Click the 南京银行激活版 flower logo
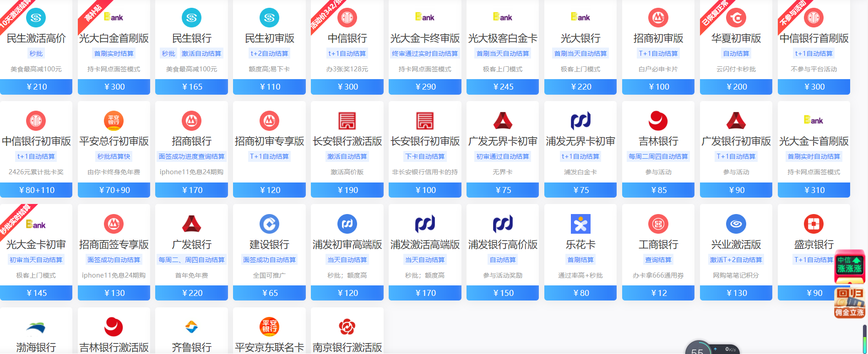 pyautogui.click(x=347, y=327)
